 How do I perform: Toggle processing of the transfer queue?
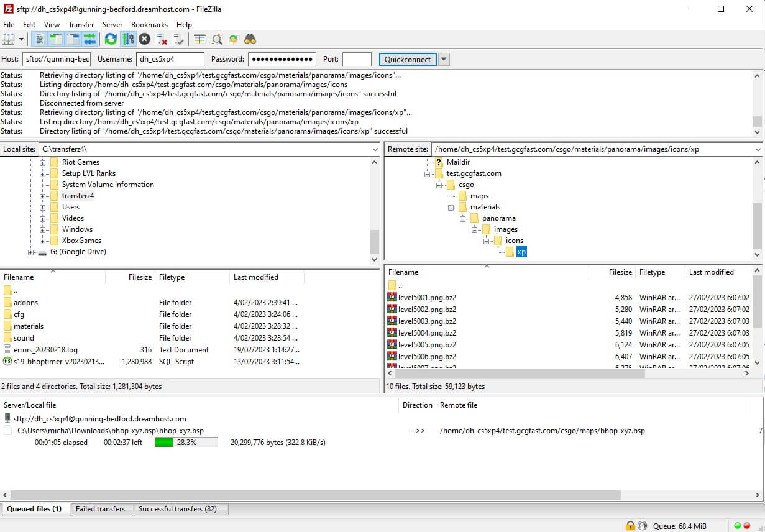coord(128,39)
